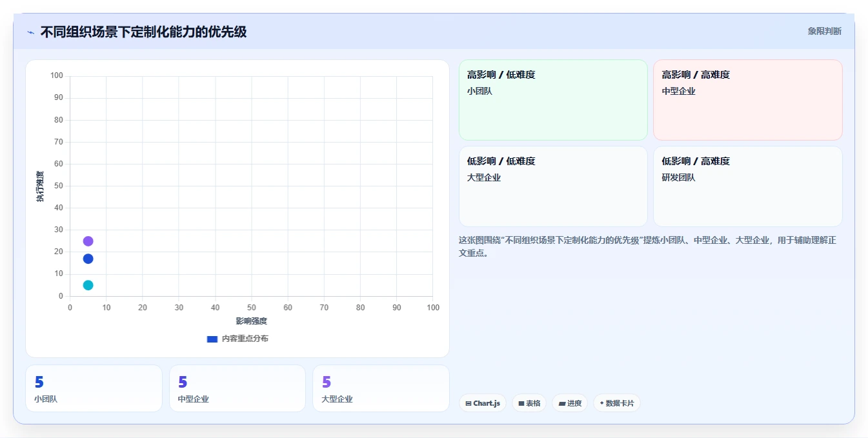
Task: Click 研发团队 text in the quadrant card
Action: pos(678,177)
